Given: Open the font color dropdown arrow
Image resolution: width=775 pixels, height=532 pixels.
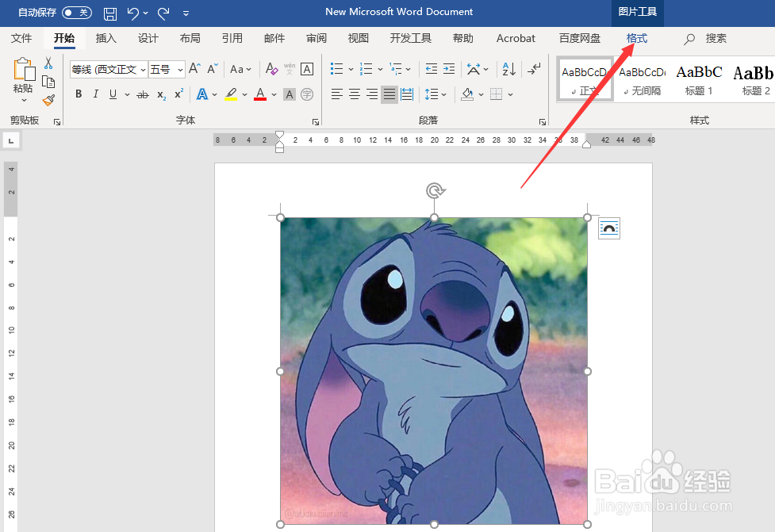Looking at the screenshot, I should pyautogui.click(x=274, y=94).
